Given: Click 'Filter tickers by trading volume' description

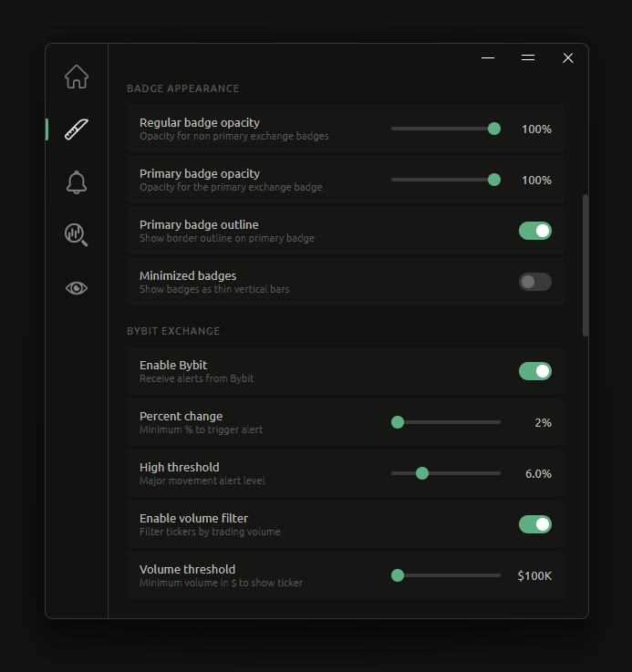Looking at the screenshot, I should click(210, 532).
